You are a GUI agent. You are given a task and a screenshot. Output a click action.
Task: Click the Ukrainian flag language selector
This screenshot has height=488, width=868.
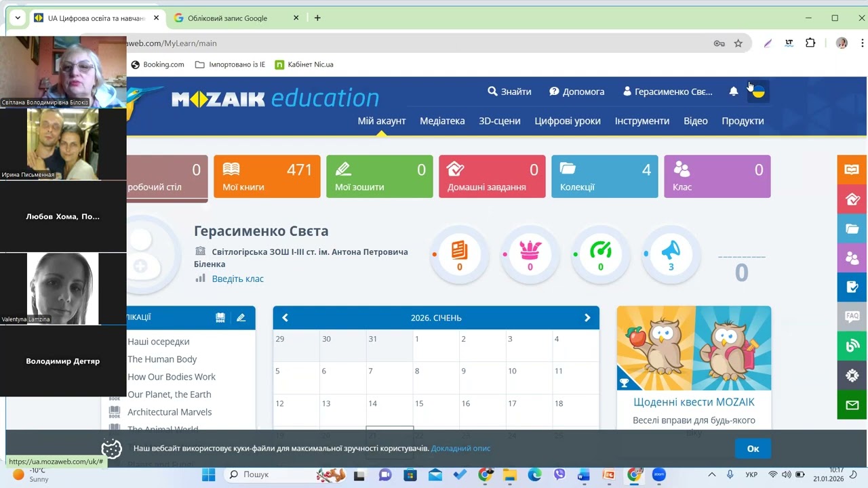(758, 91)
